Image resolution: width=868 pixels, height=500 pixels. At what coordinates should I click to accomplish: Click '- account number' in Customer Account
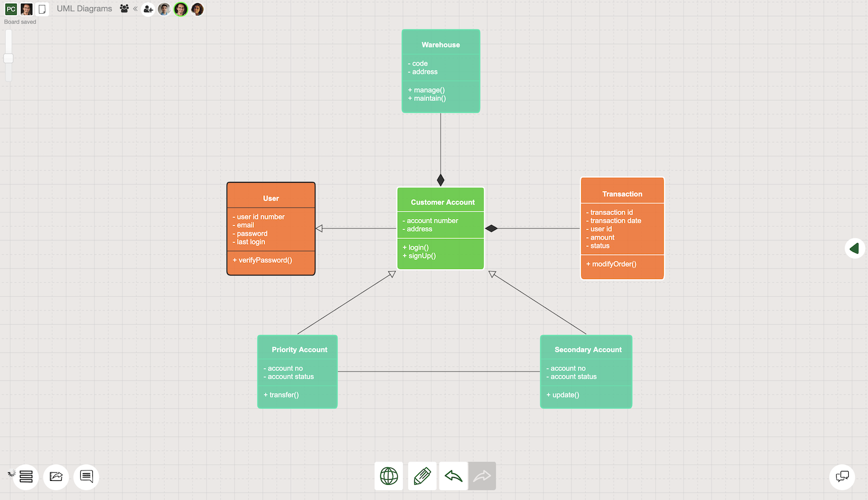point(430,221)
